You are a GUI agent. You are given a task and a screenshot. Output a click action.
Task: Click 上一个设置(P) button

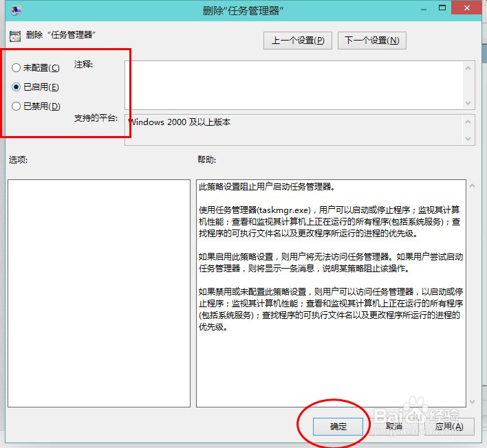(x=298, y=41)
